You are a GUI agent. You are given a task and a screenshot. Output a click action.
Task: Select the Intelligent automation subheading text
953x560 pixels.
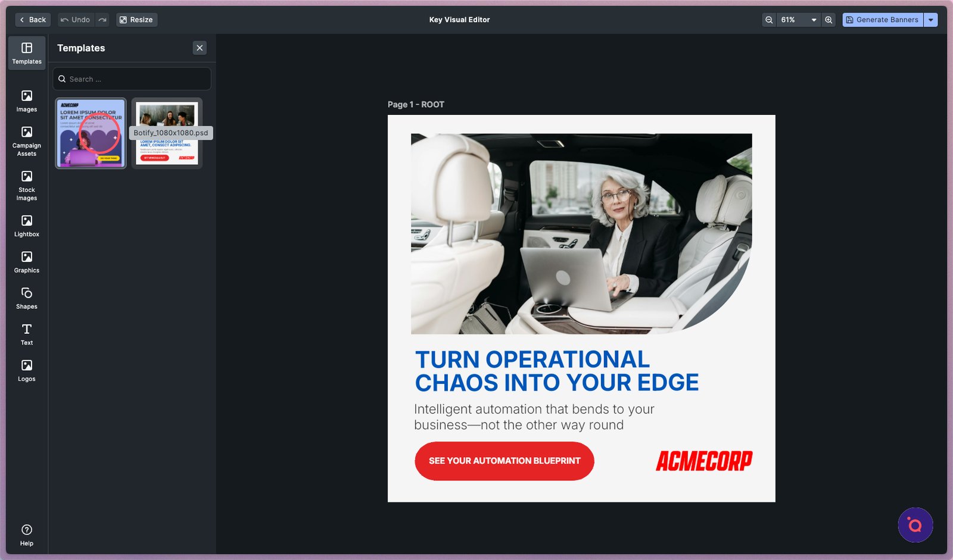pos(534,417)
